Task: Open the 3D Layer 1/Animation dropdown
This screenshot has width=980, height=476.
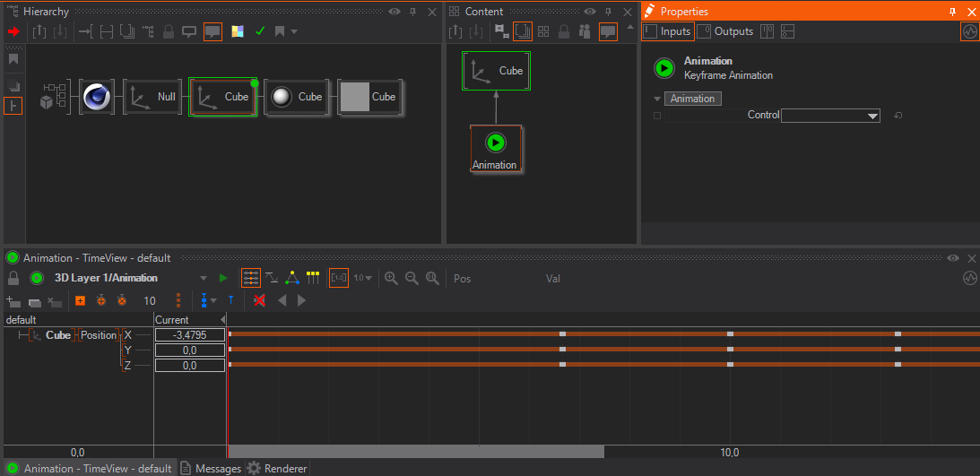Action: [204, 278]
